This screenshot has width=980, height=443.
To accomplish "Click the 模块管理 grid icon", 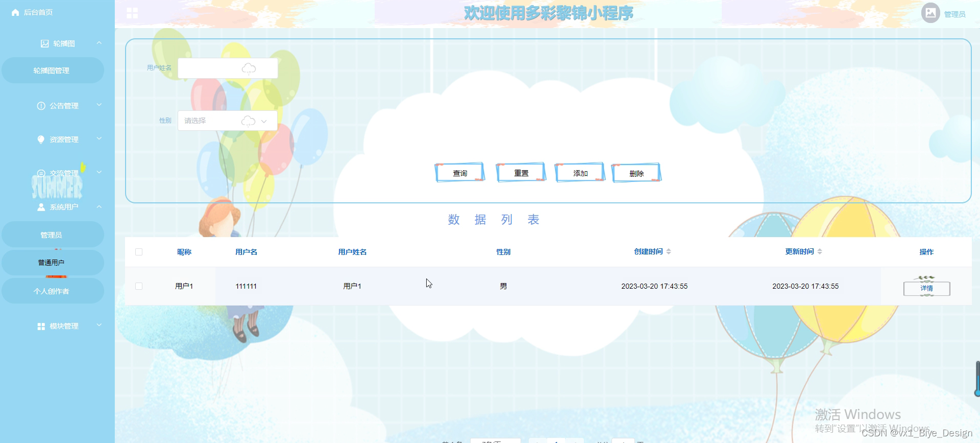I will (x=41, y=326).
